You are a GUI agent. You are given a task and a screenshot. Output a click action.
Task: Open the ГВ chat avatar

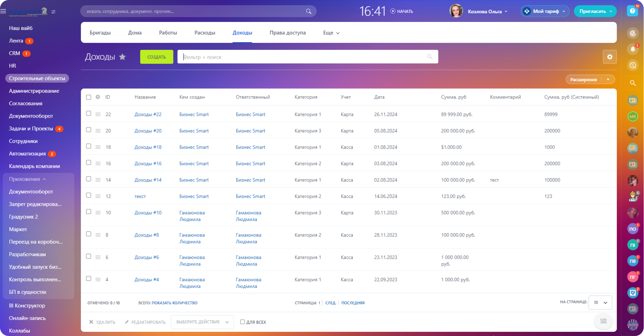coord(633,245)
